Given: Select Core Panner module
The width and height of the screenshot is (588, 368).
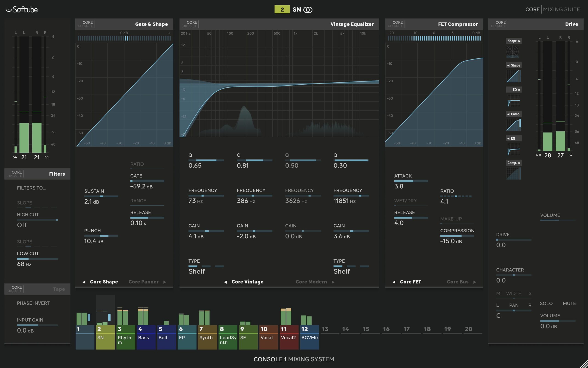Looking at the screenshot, I should pos(143,282).
